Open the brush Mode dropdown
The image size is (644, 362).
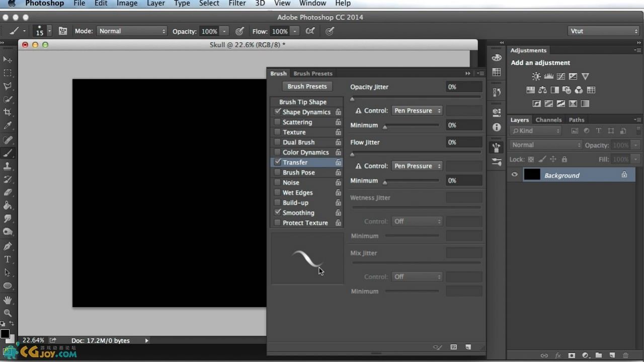(x=132, y=31)
